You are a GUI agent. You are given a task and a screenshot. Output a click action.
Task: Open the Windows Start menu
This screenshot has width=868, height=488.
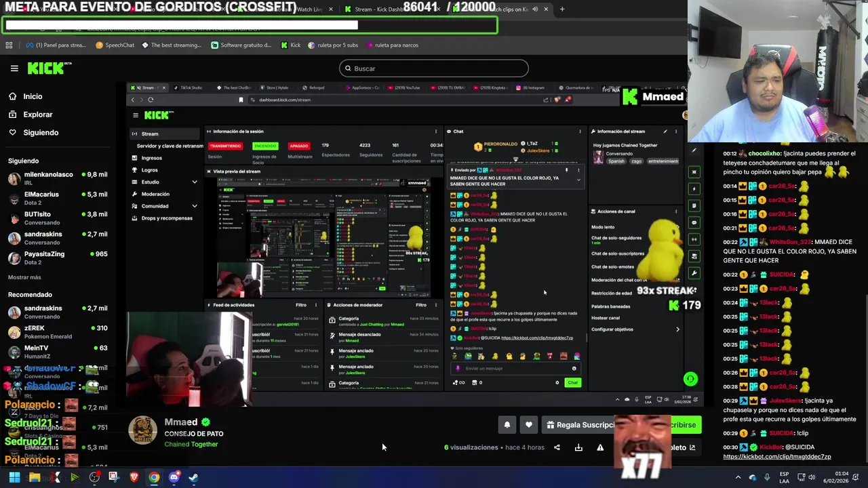pyautogui.click(x=14, y=477)
